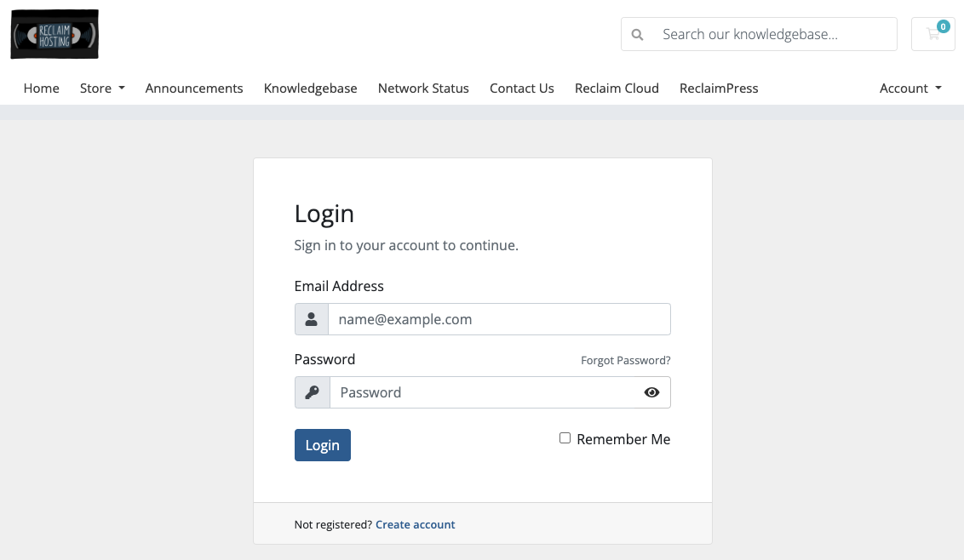Screen dimensions: 964x560
Task: Expand the Store dropdown menu
Action: tap(102, 88)
